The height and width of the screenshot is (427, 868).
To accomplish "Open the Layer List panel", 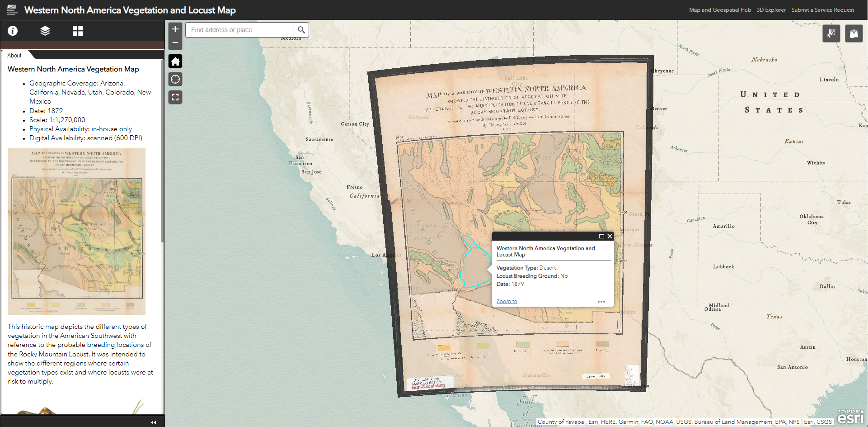I will (x=45, y=31).
